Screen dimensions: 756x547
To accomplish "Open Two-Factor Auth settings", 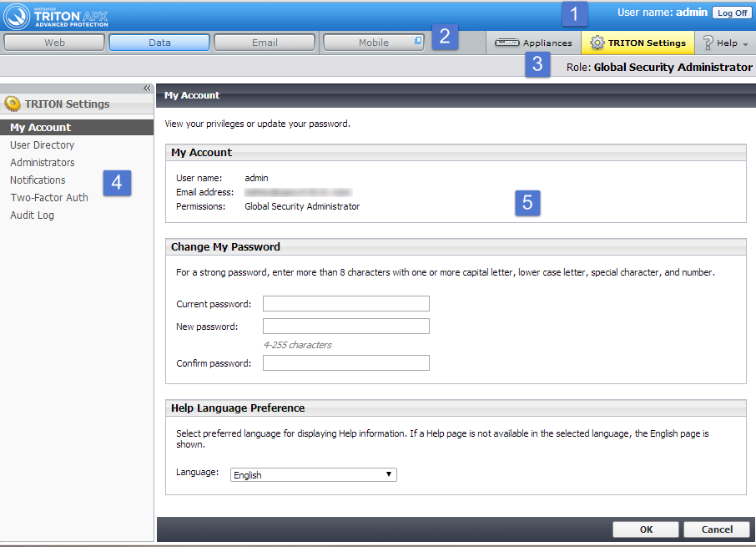I will tap(49, 197).
